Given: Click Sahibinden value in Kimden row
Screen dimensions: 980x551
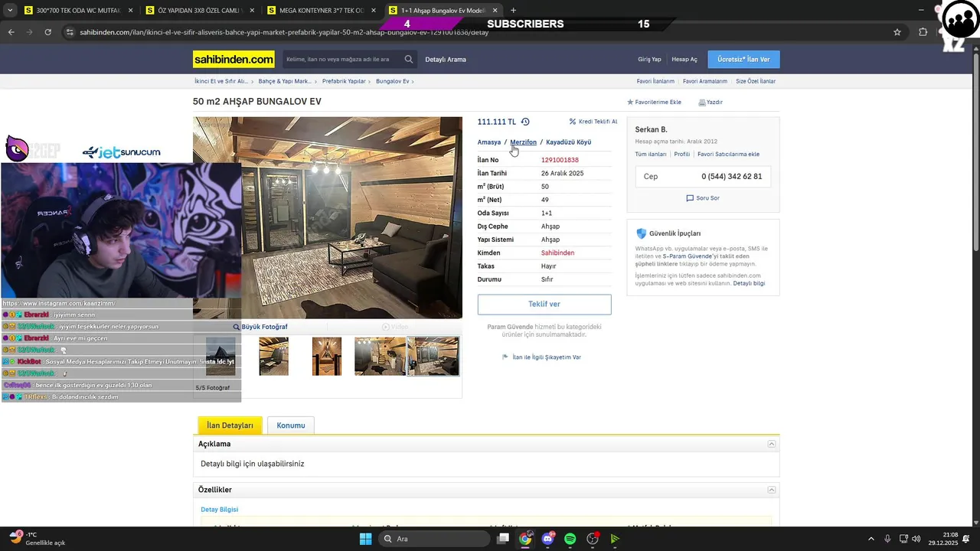Looking at the screenshot, I should (x=557, y=253).
